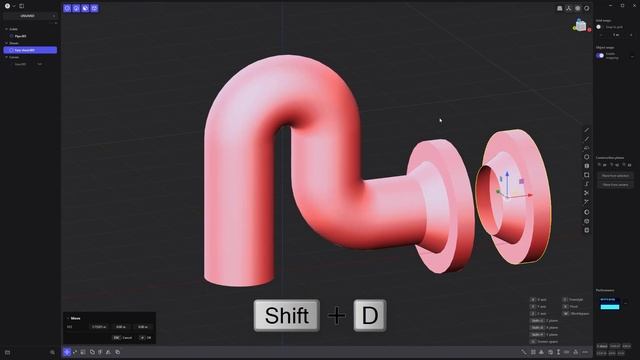
Task: Click the active Move command in bottom toolbar
Action: coord(67,352)
